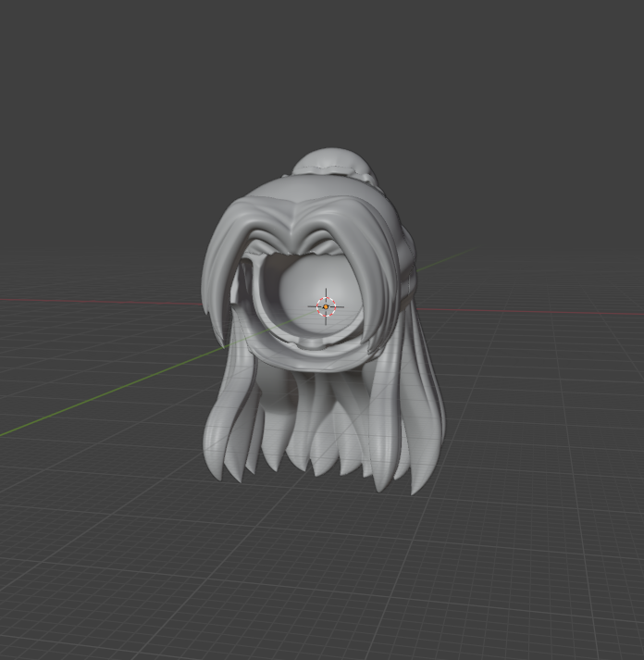Click the bottom-left outermost hair strand tip
Viewport: 644px width, 660px height.
(216, 472)
